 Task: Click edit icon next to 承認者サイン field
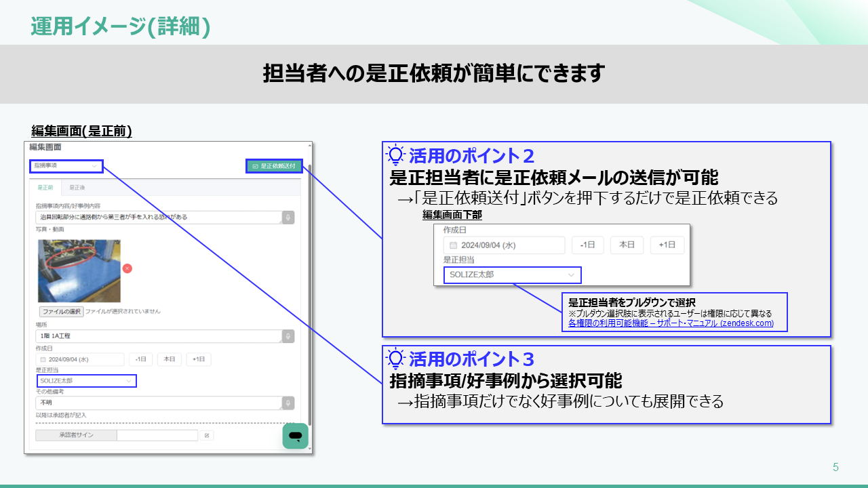pos(207,436)
